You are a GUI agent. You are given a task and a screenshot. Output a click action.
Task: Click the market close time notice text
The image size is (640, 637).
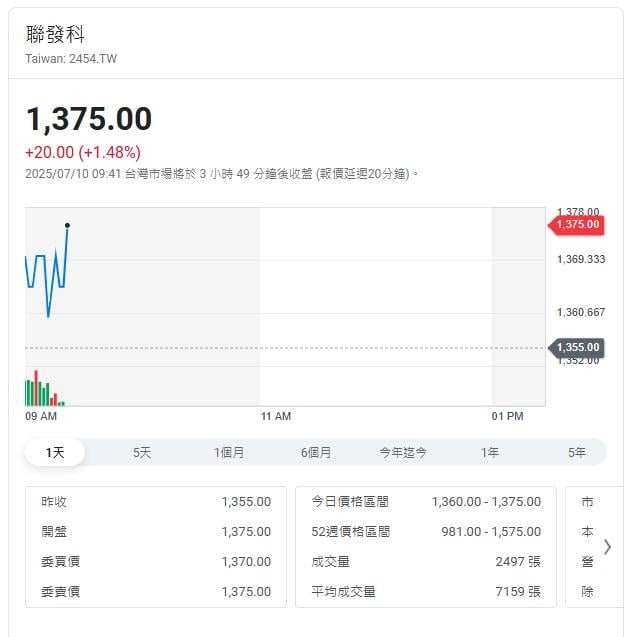(222, 174)
